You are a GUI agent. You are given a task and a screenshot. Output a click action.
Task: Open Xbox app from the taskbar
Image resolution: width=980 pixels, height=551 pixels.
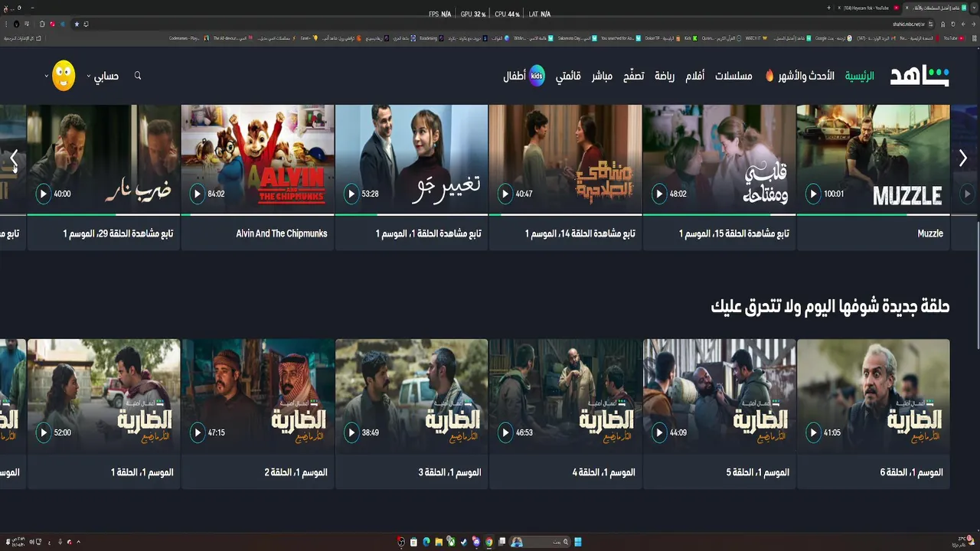[x=451, y=542]
